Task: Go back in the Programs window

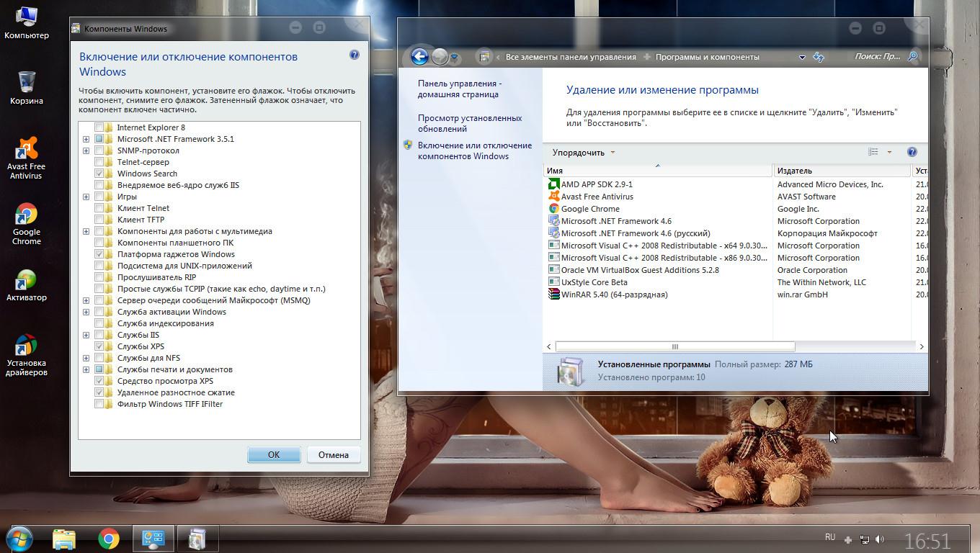Action: pyautogui.click(x=419, y=56)
